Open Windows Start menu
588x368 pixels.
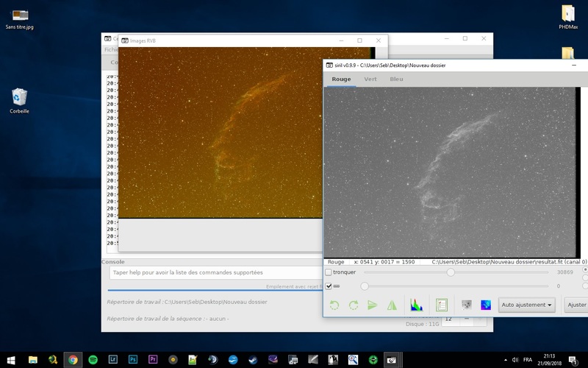(10, 360)
